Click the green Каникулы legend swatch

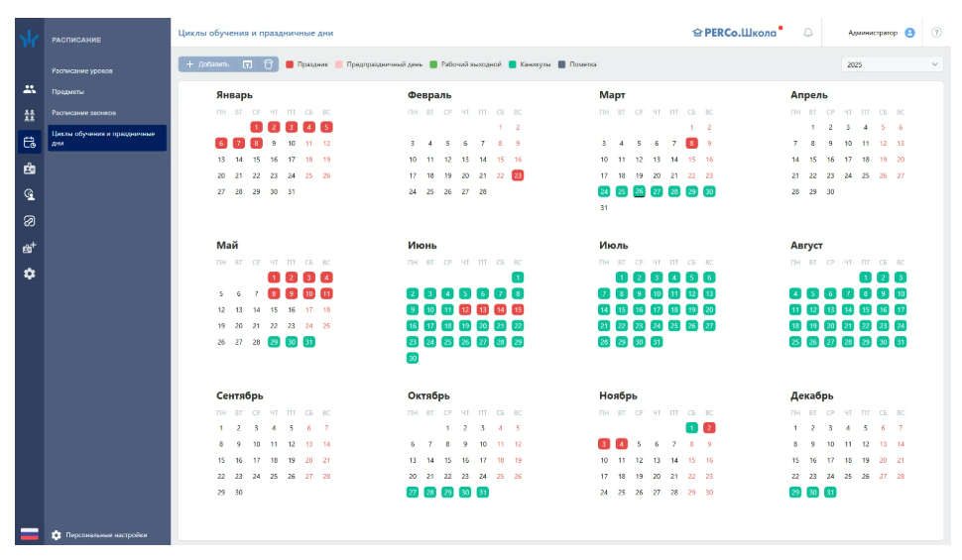pyautogui.click(x=512, y=64)
